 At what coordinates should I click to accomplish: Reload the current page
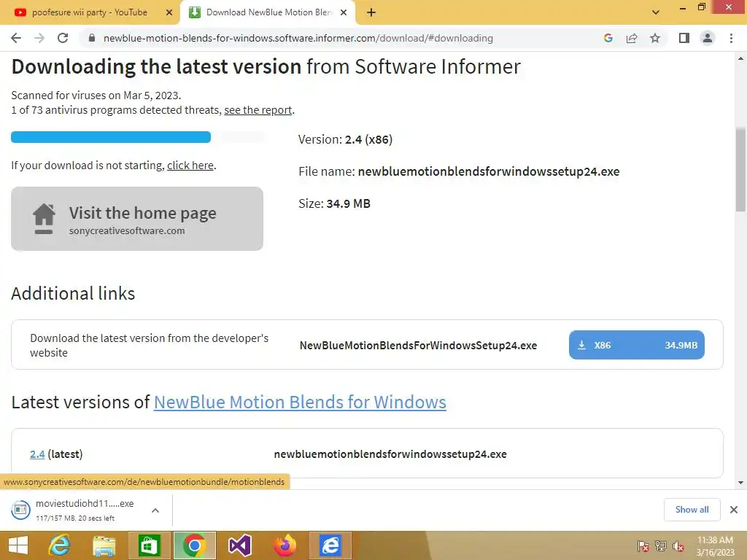63,38
